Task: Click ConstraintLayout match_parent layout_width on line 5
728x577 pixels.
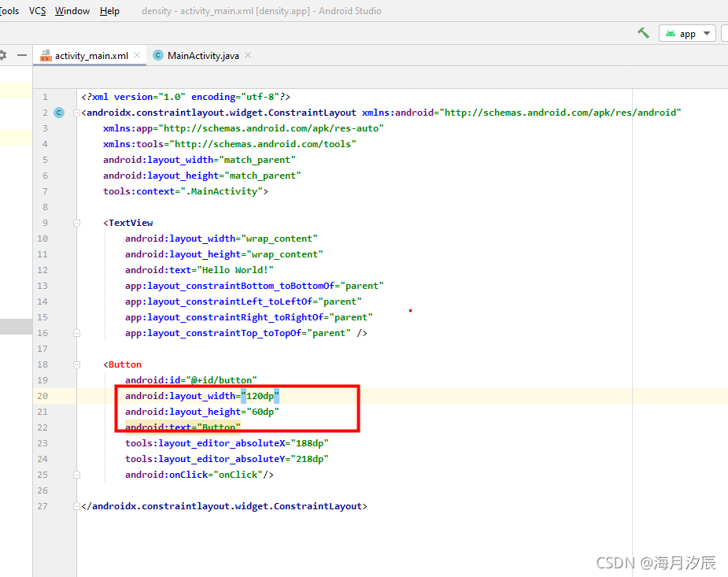Action: pos(199,160)
